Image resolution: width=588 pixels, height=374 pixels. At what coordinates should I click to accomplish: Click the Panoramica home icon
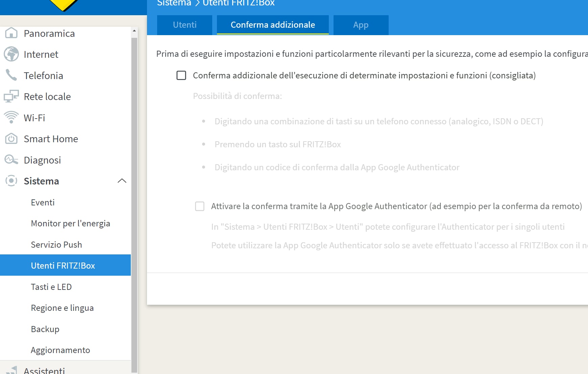[11, 33]
